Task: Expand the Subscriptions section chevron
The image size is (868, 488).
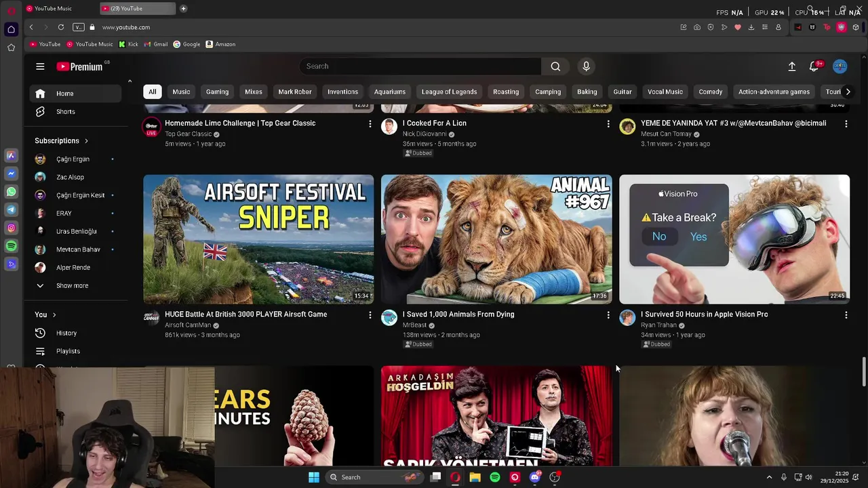Action: (x=86, y=141)
